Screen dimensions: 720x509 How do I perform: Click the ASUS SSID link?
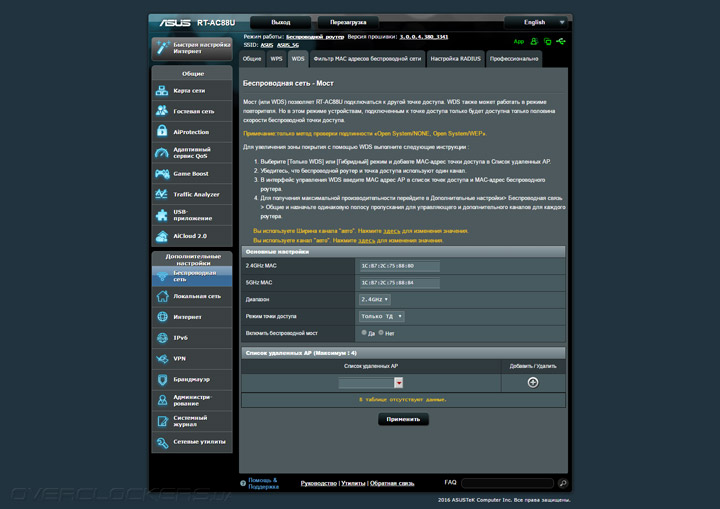(267, 45)
